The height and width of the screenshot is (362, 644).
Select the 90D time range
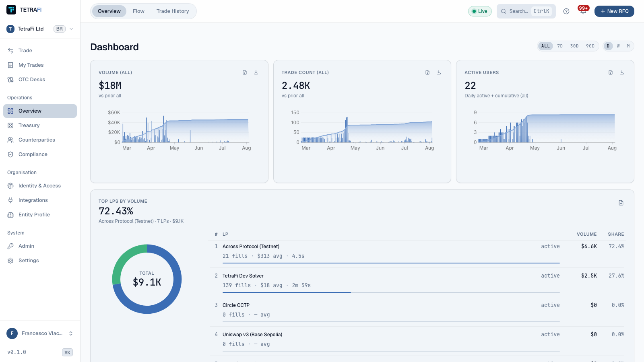[590, 46]
